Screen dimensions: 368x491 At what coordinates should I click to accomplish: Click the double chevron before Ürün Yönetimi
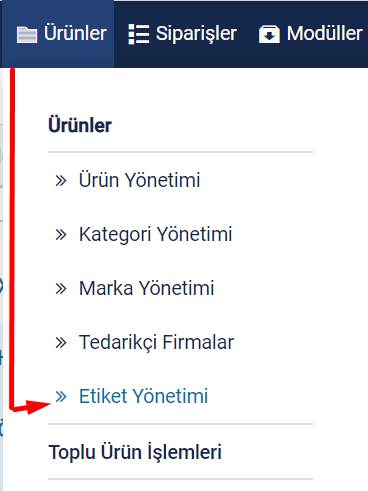61,181
